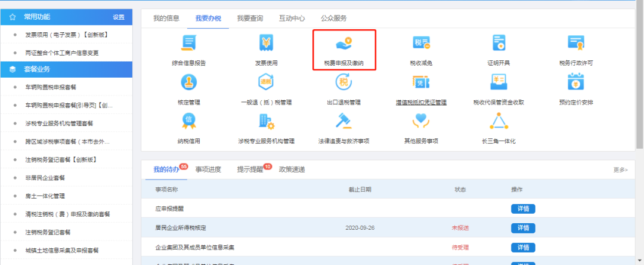The height and width of the screenshot is (265, 644).
Task: Open 税收代保管资金收取 icon
Action: pos(499,82)
